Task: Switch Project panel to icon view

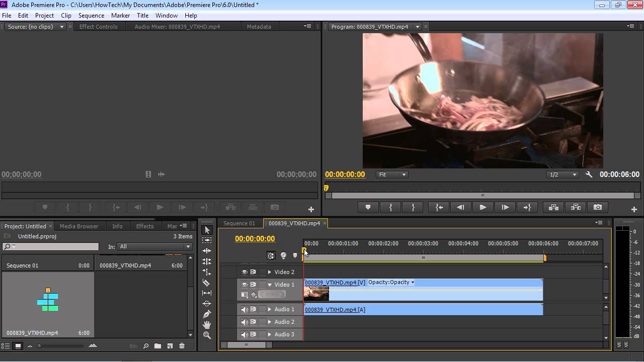Action: point(18,346)
